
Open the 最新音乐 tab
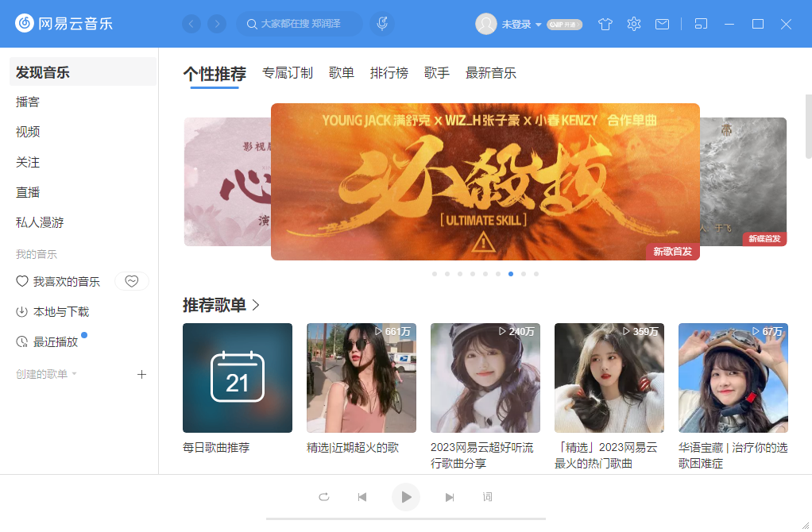(x=490, y=73)
